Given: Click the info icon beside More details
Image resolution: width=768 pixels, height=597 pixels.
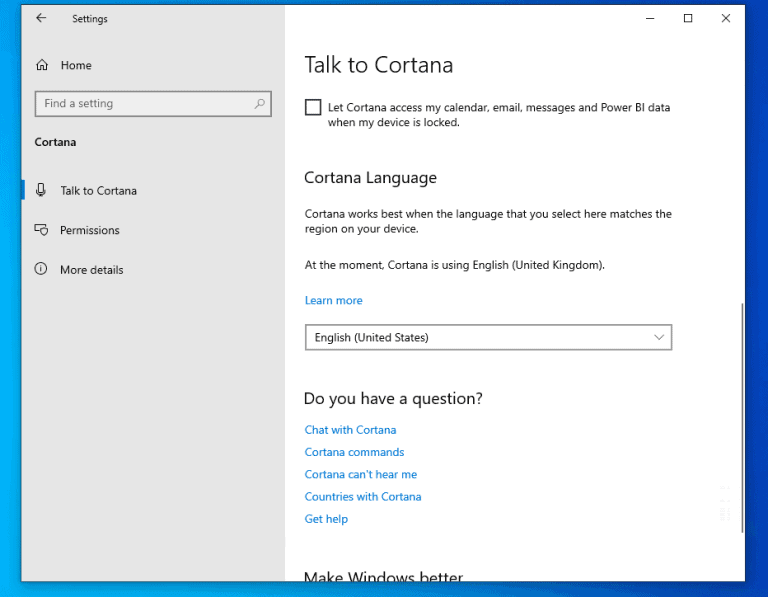Looking at the screenshot, I should click(41, 269).
